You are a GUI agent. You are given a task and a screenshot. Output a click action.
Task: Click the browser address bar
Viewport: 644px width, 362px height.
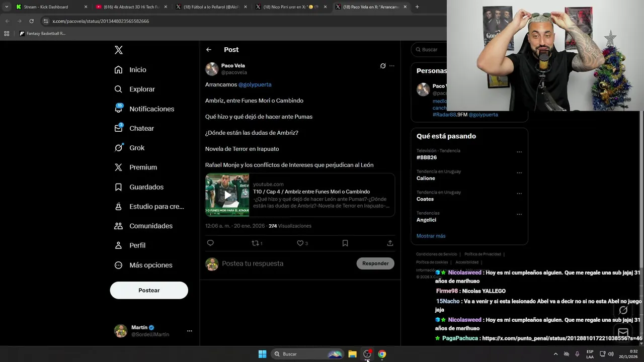[x=242, y=21]
